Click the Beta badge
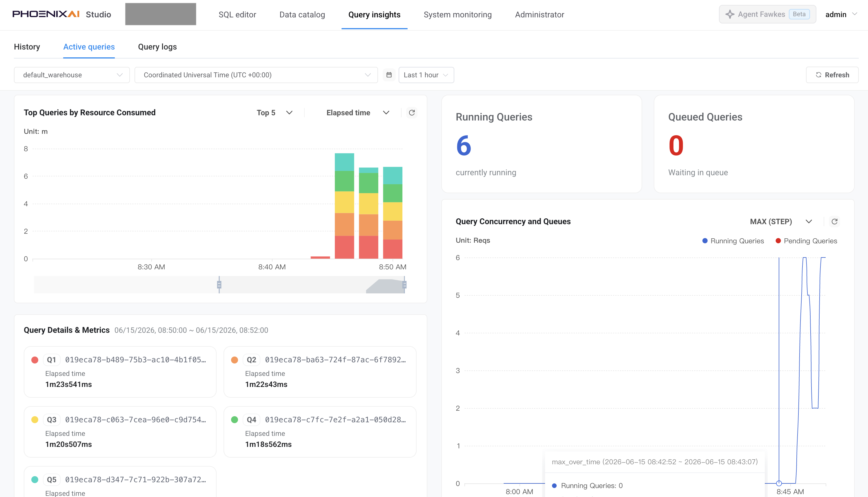 [799, 14]
